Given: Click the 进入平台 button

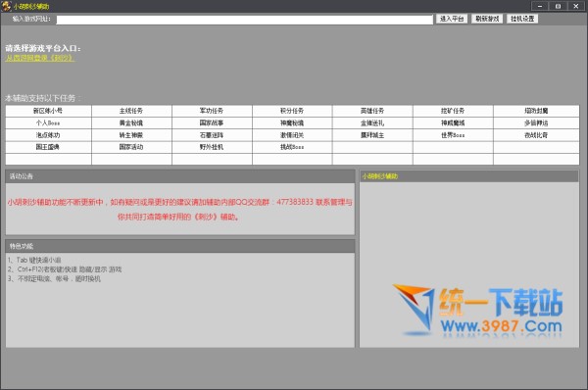Looking at the screenshot, I should coord(452,19).
